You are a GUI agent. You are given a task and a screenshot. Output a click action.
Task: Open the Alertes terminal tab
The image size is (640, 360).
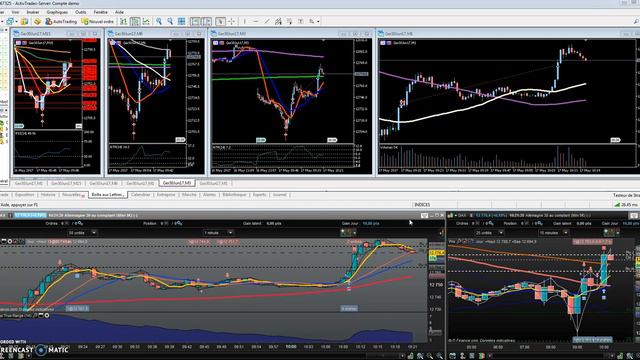click(209, 195)
